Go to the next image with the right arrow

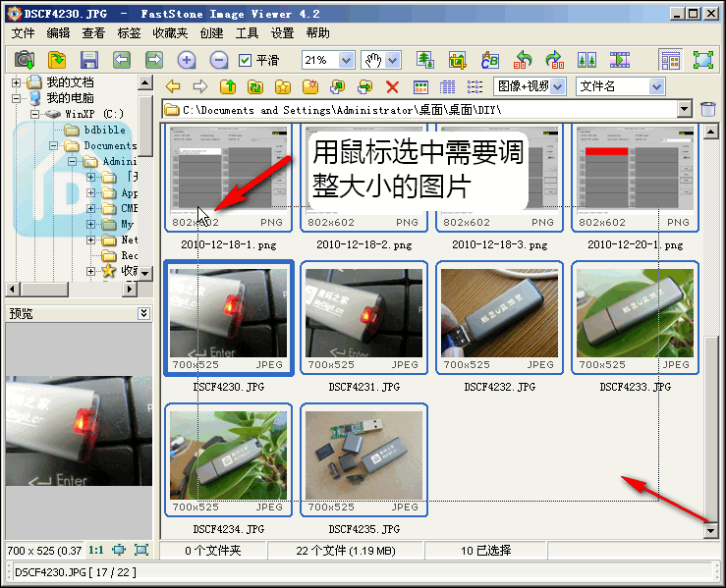coord(154,60)
